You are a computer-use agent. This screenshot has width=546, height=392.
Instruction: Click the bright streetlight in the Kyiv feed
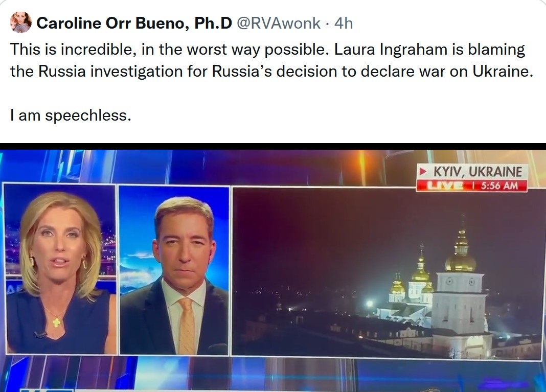pos(368,304)
